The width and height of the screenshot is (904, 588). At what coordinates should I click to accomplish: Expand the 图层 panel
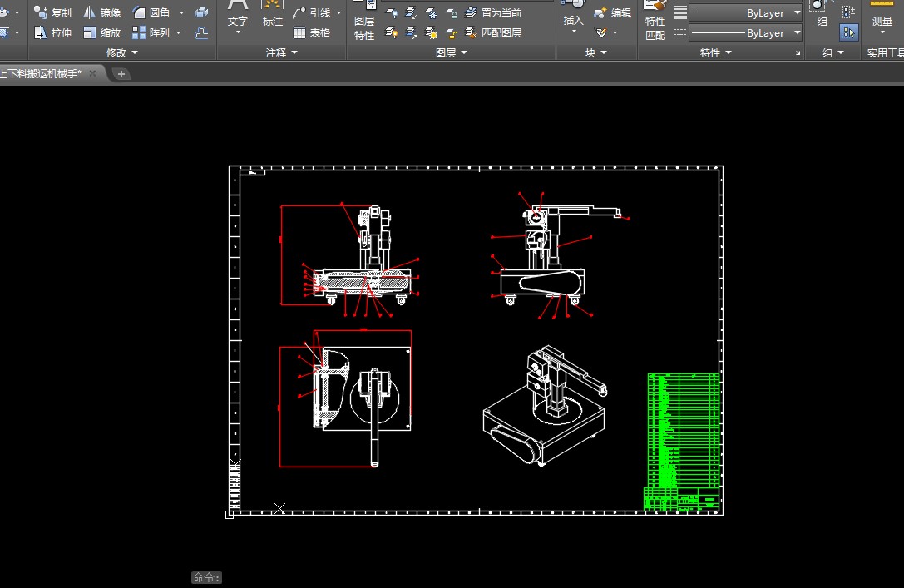[451, 52]
